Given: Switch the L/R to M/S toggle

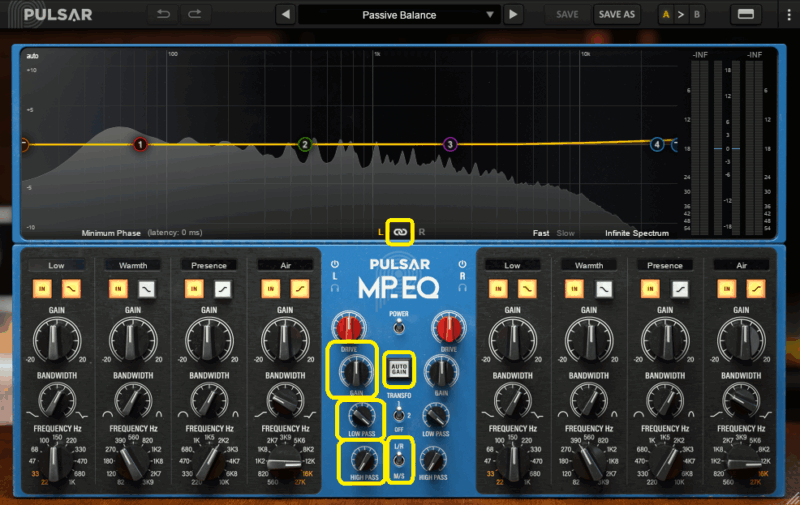Looking at the screenshot, I should pos(399,460).
